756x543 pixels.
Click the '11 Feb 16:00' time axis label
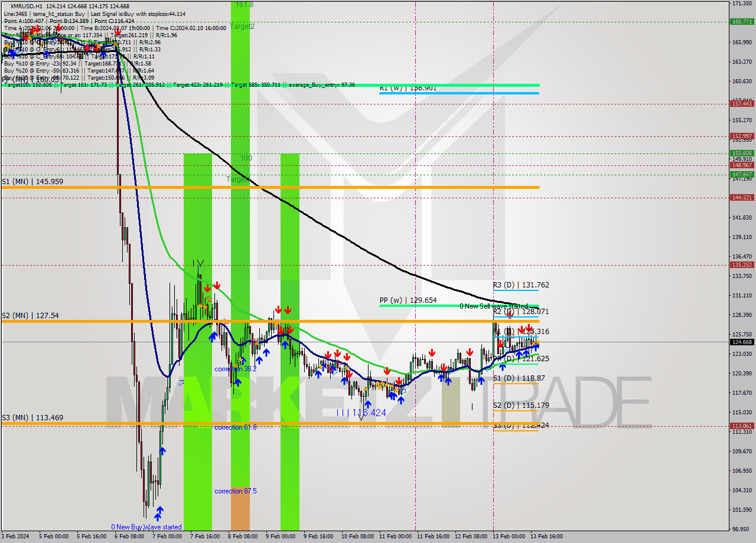tap(434, 537)
